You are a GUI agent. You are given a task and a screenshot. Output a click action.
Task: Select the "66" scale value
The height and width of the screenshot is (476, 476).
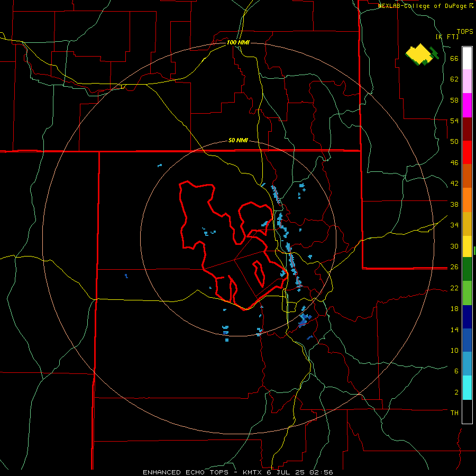(x=454, y=59)
